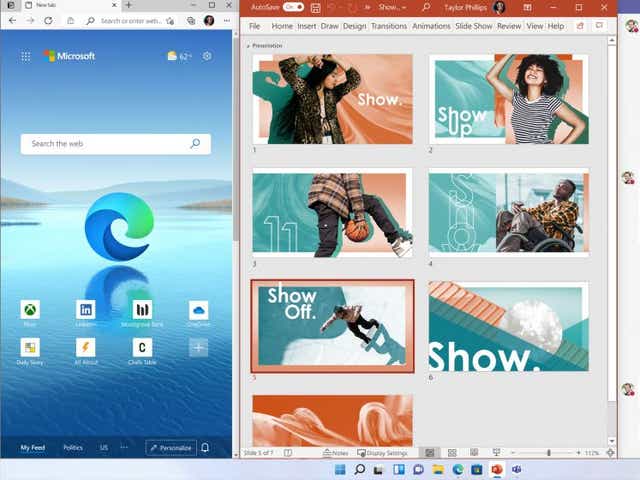Open Windows Start from the taskbar
This screenshot has height=480, width=640.
340,470
